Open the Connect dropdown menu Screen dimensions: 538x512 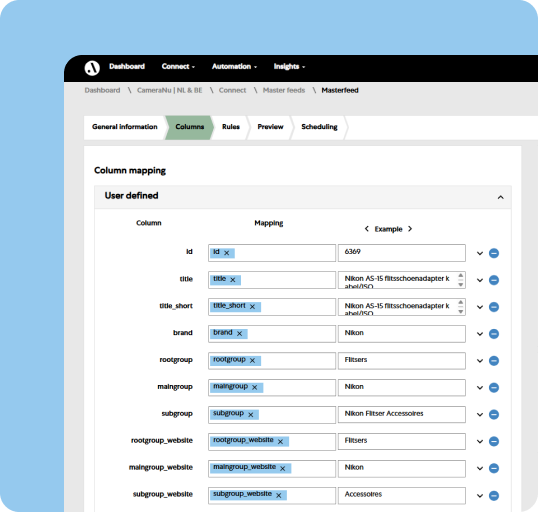pyautogui.click(x=178, y=67)
